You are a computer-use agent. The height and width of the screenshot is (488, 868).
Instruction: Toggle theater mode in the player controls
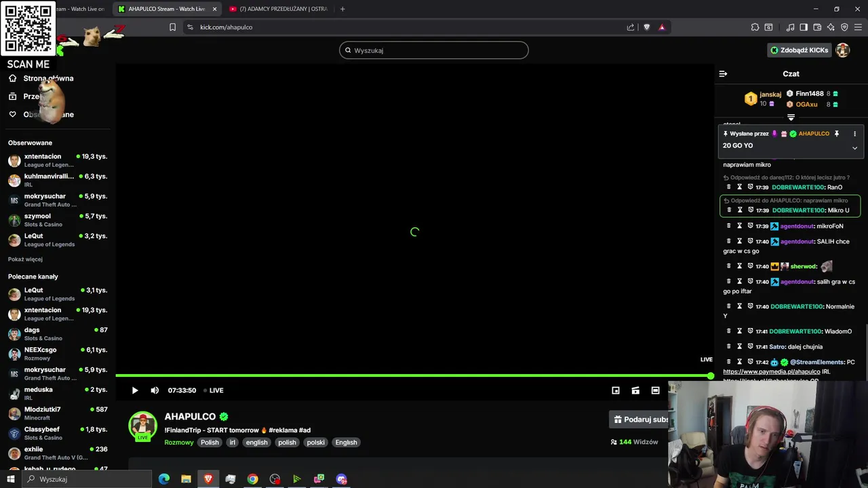655,390
